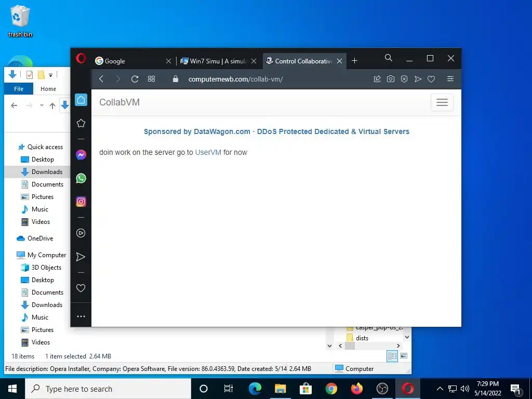This screenshot has width=532, height=399.
Task: Click the padlock site info icon
Action: 176,79
